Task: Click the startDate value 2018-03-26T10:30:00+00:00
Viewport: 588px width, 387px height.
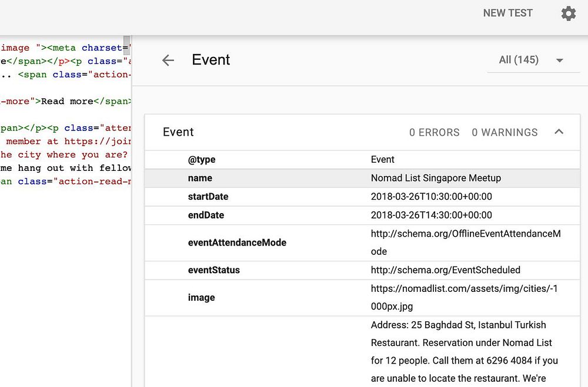Action: click(x=431, y=197)
